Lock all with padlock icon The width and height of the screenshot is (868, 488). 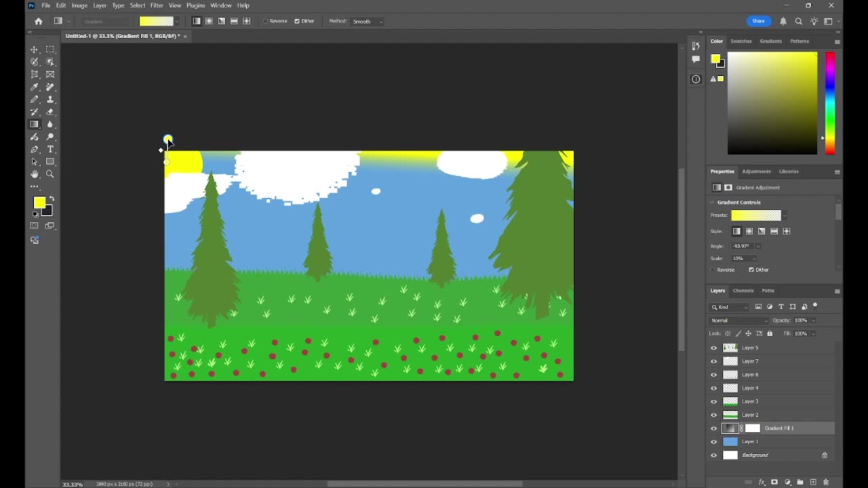coord(770,333)
